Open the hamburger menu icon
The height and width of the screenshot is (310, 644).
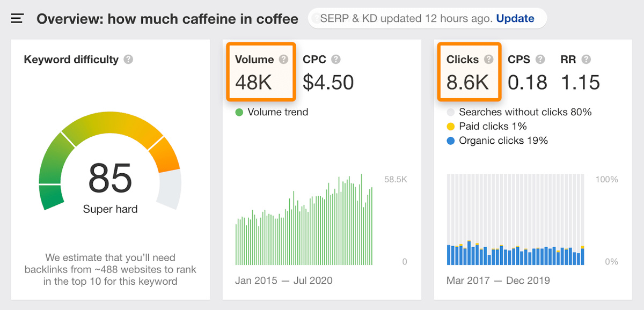[x=17, y=19]
